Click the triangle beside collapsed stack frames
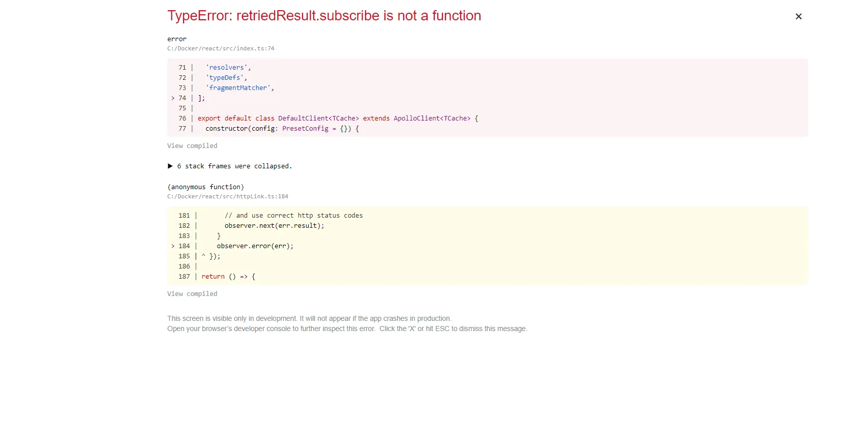Screen dimensions: 868x447 pyautogui.click(x=170, y=166)
